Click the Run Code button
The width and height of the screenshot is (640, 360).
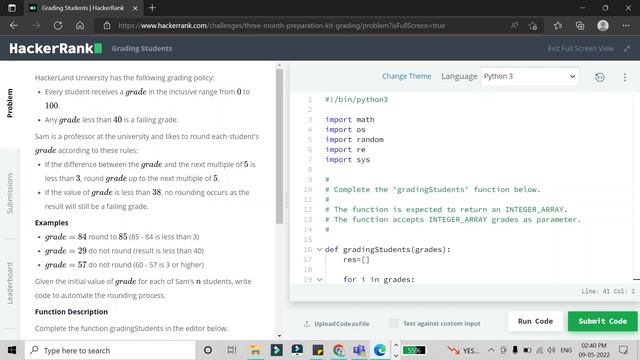click(535, 321)
